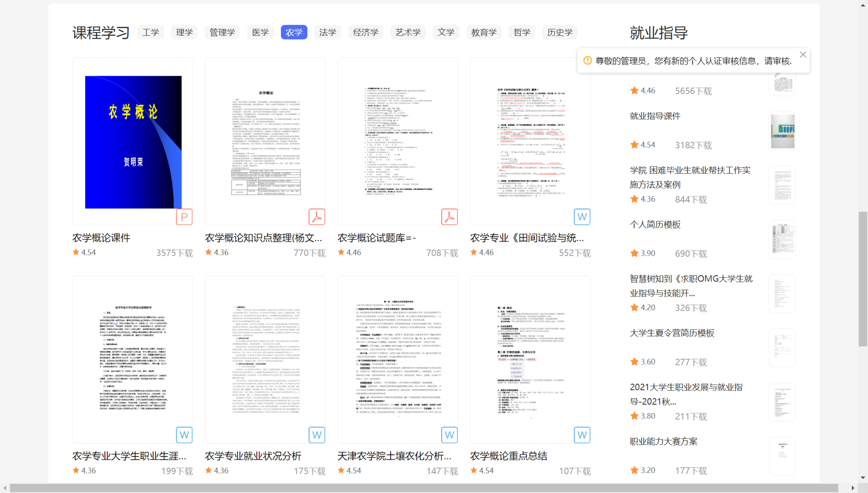Open the 农学概论课件 blue cover thumbnail
Viewport: 868px width, 493px height.
pyautogui.click(x=133, y=142)
